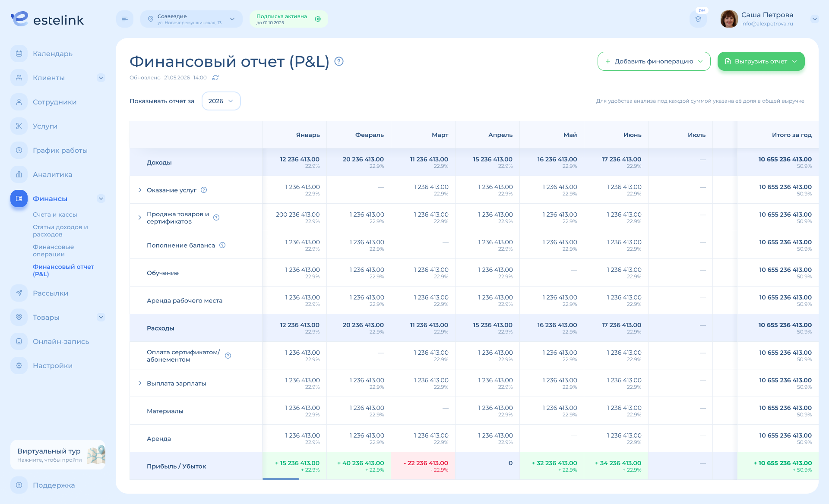Click help icon beside Пополнение баланса

point(222,245)
